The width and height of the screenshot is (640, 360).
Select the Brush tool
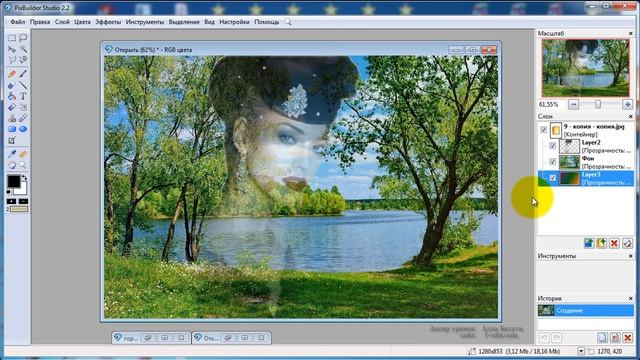(23, 74)
